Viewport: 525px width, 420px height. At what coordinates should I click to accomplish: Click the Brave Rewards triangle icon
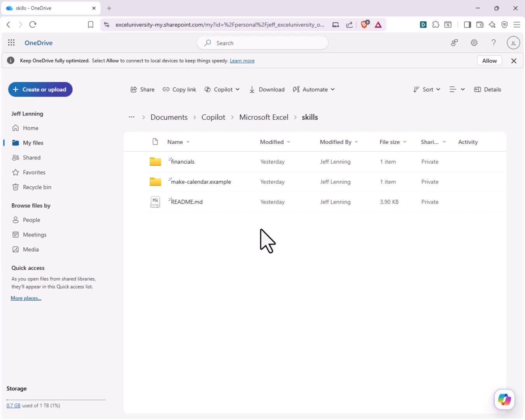click(x=378, y=24)
